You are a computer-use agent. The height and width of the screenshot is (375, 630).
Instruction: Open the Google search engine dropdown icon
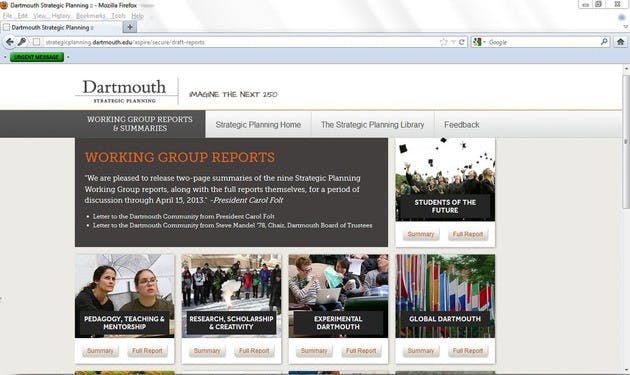point(478,42)
